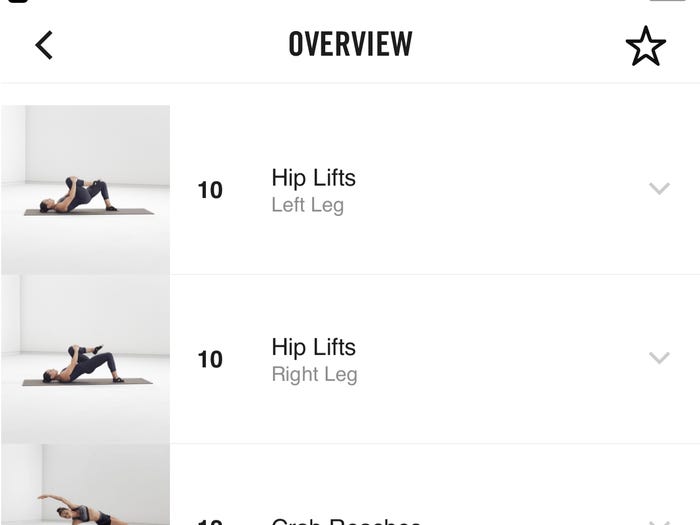This screenshot has width=700, height=525.
Task: Select the partially visible Crab Reaches label
Action: [x=346, y=520]
